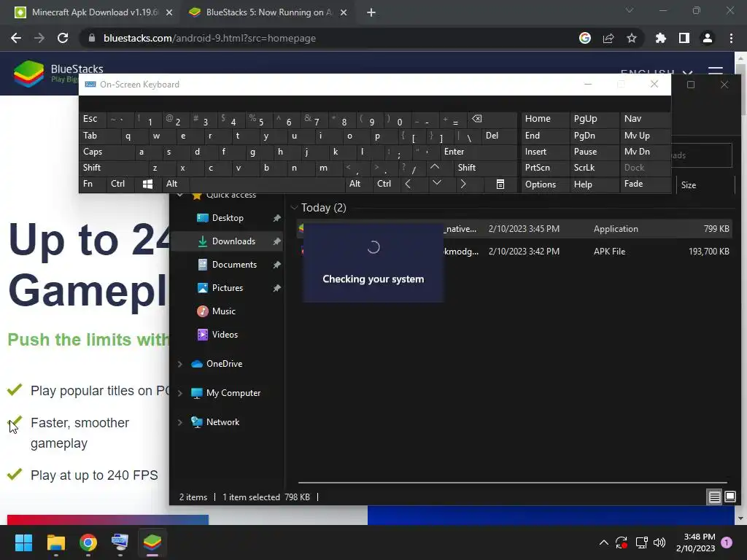Open the Chrome profile avatar
Screen dimensions: 747x560
pos(708,38)
